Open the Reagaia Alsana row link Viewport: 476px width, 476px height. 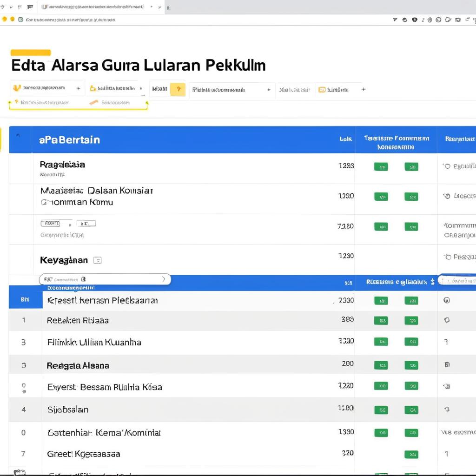pyautogui.click(x=78, y=365)
